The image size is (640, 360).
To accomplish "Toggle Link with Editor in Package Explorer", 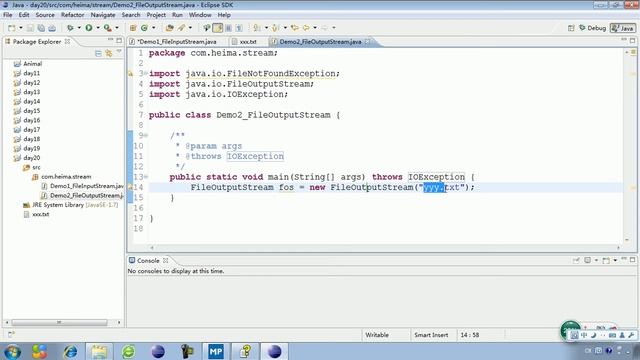I will (x=109, y=53).
